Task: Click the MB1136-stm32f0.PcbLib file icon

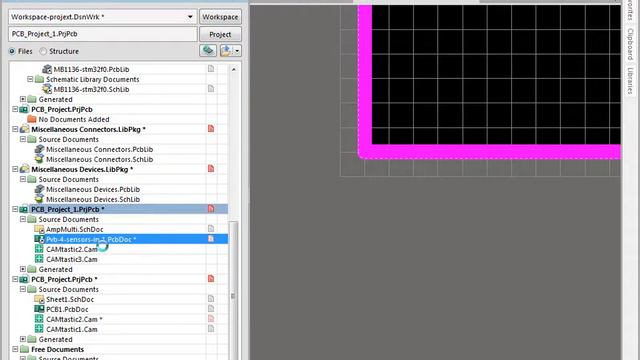Action: click(47, 69)
